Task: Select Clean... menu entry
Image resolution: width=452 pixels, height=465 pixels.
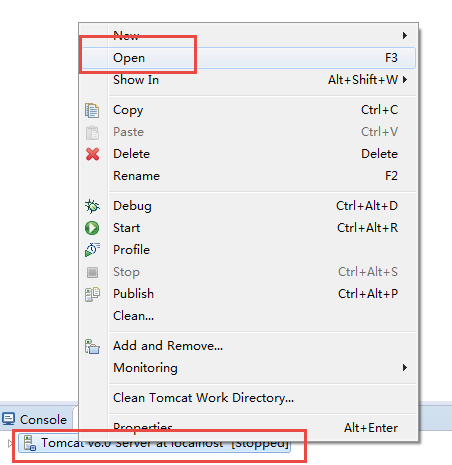Action: pos(248,316)
